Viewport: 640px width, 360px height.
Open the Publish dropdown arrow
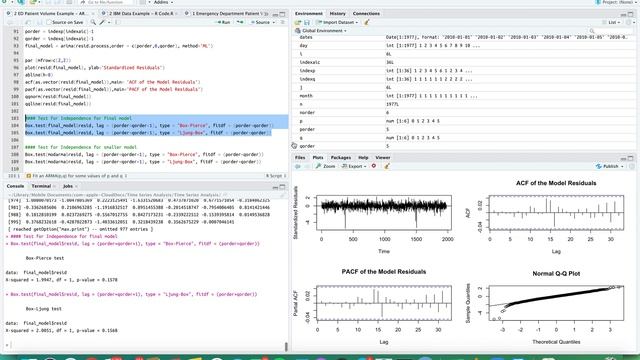tap(622, 166)
